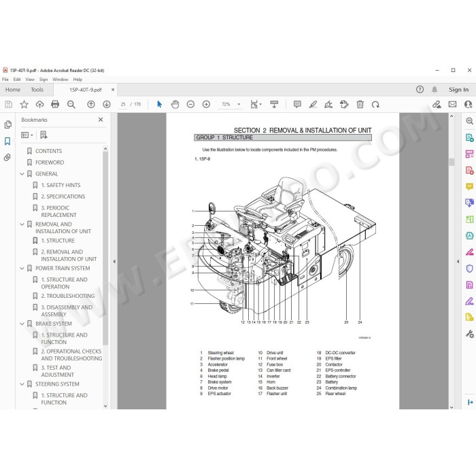Open the Comment tool in right pane
This screenshot has width=476, height=476.
[469, 186]
